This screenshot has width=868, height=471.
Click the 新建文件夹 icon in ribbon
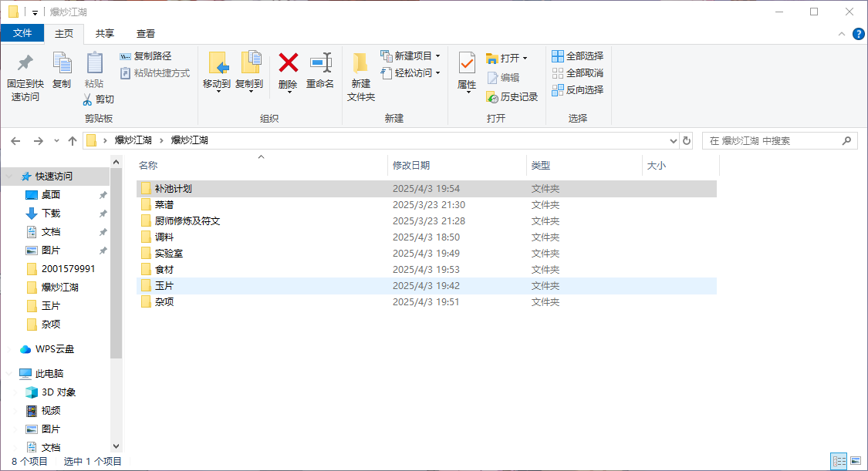pos(360,63)
